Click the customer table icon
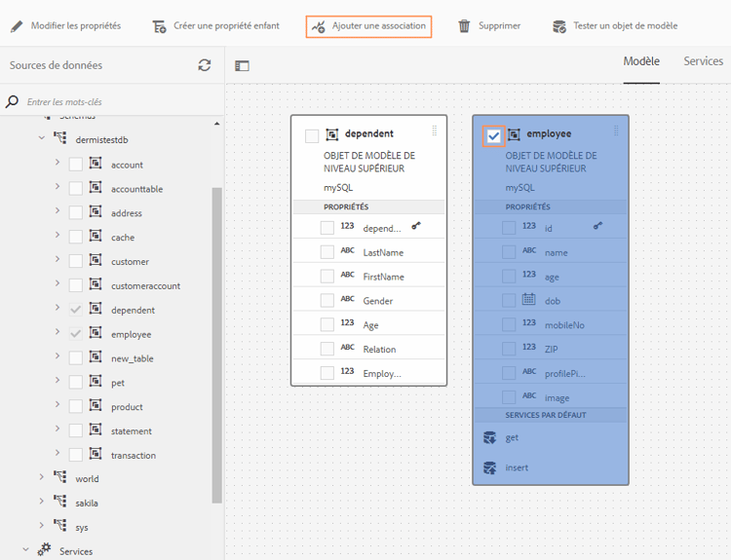The width and height of the screenshot is (731, 560). point(96,259)
